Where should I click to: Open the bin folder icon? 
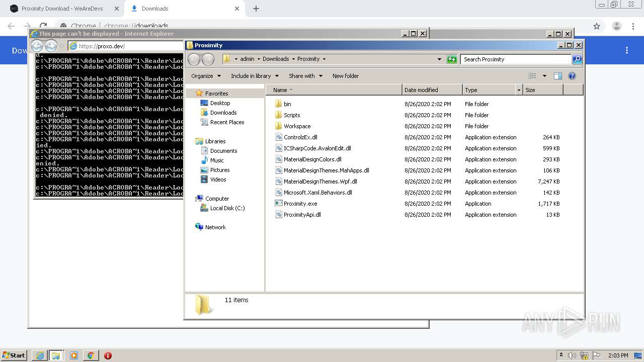coord(278,104)
